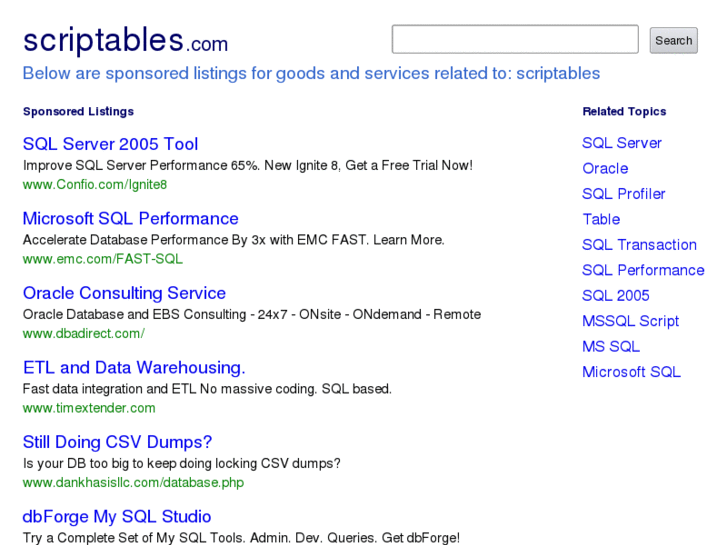Follow the www.emc.com/FAST-SQL URL
727x545 pixels.
pyautogui.click(x=103, y=259)
